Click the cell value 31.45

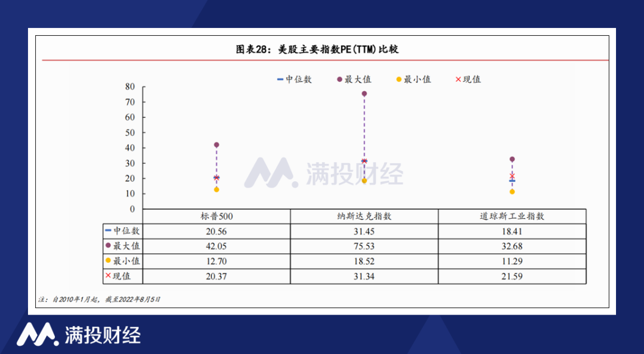(x=364, y=232)
